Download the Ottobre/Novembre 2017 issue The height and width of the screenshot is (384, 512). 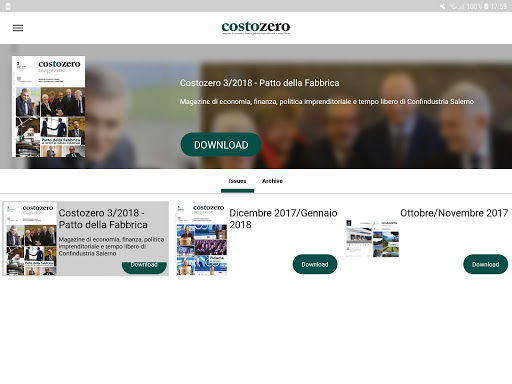[486, 264]
